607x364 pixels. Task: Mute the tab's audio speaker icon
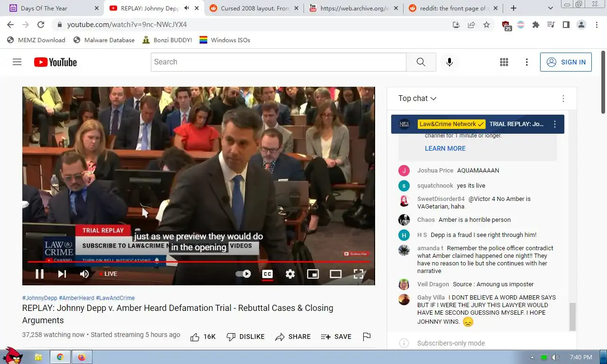click(186, 8)
